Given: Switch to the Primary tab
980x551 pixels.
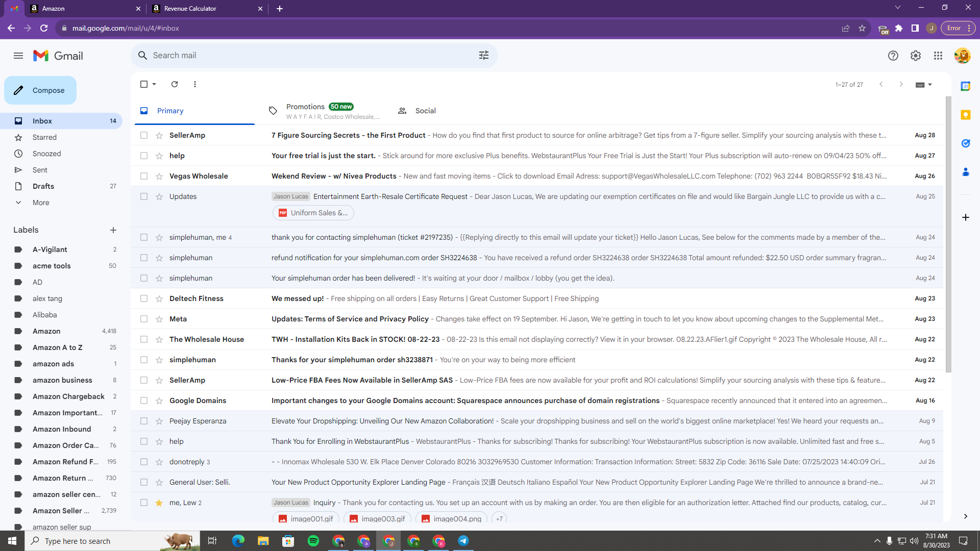Looking at the screenshot, I should pos(194,111).
